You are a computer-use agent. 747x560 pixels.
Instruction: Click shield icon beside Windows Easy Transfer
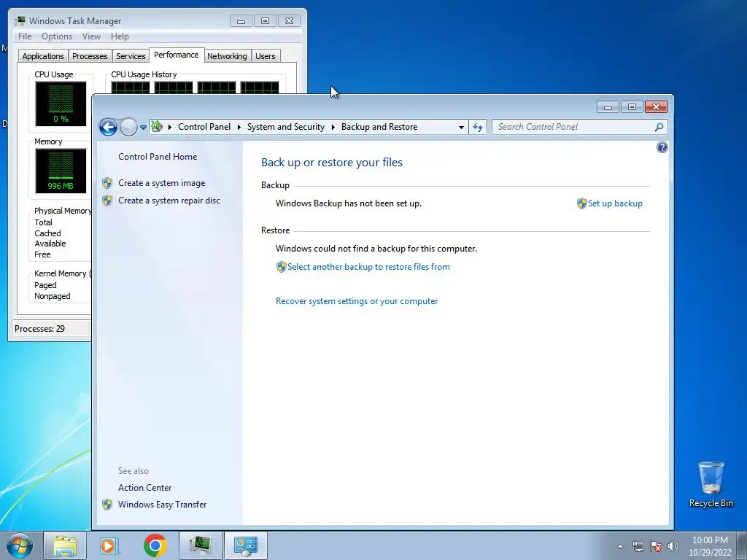(107, 505)
